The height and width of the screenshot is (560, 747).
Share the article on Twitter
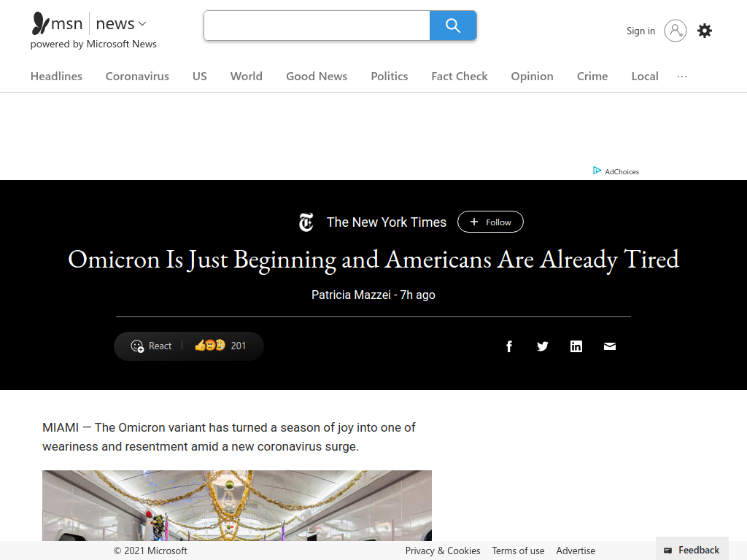[543, 346]
